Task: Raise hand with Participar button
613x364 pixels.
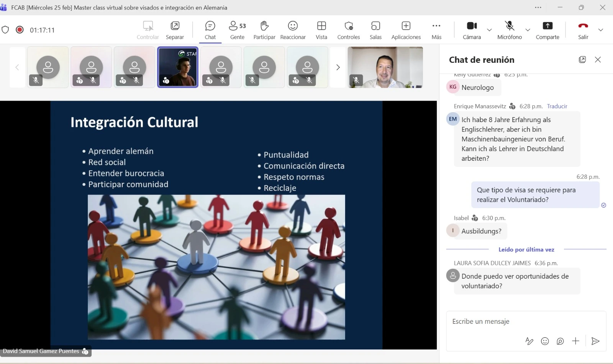Action: click(264, 30)
